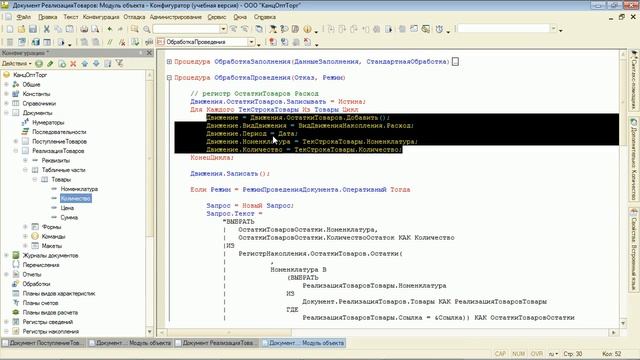Screen dimensions: 640x360
Task: Click the code editor vertical scrollbar
Action: tap(623, 188)
